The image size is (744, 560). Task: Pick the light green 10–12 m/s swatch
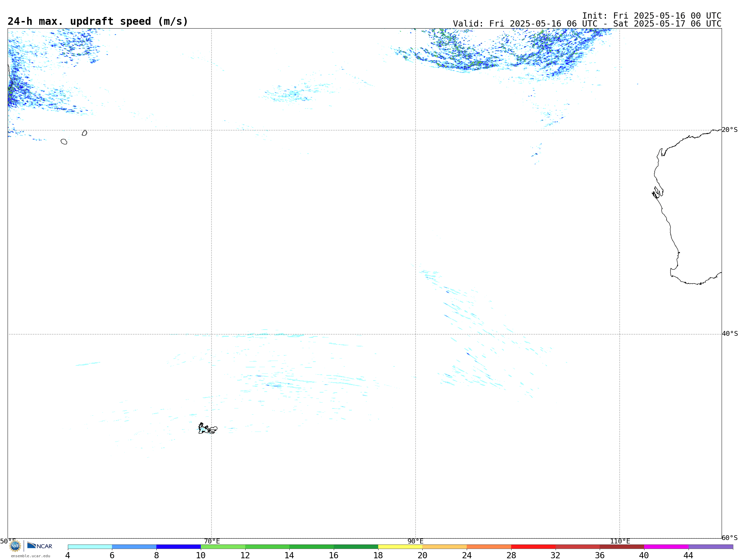(x=223, y=547)
